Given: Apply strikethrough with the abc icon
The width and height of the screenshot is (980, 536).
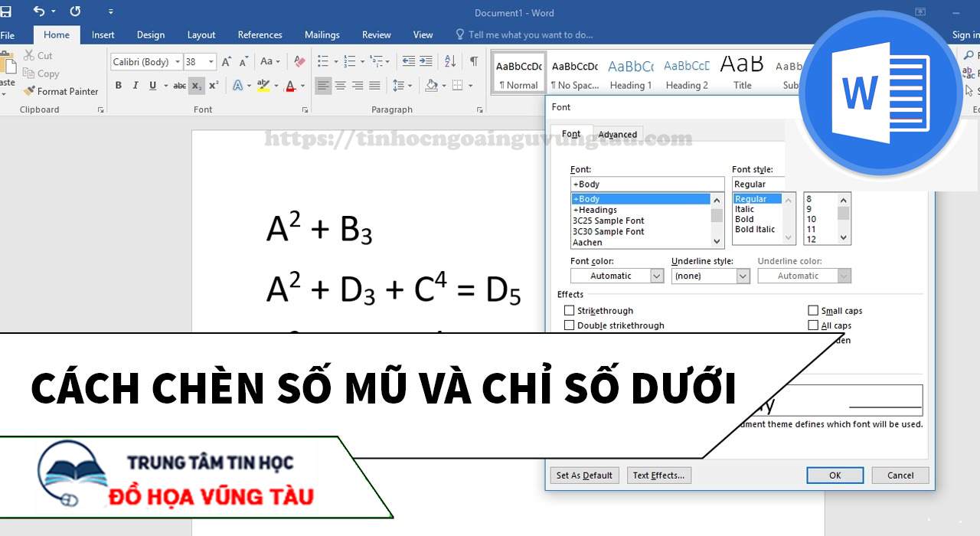Looking at the screenshot, I should [x=179, y=86].
